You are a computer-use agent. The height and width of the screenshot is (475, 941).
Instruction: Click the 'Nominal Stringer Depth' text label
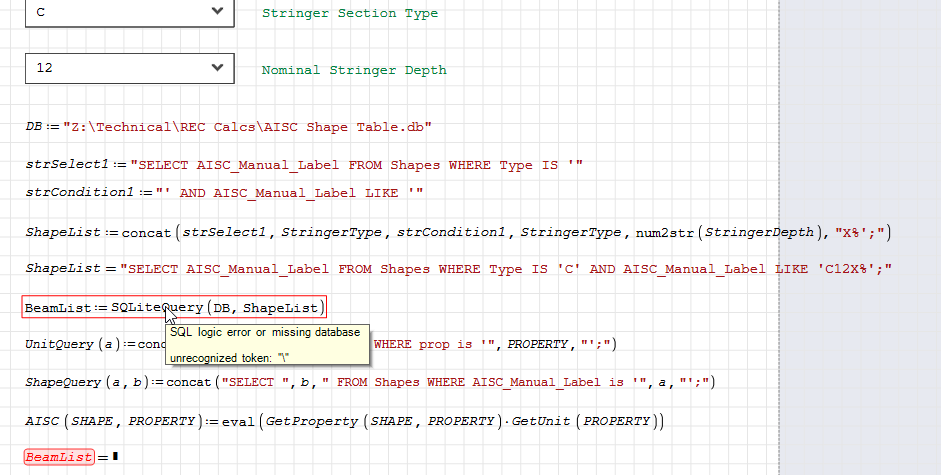coord(353,70)
